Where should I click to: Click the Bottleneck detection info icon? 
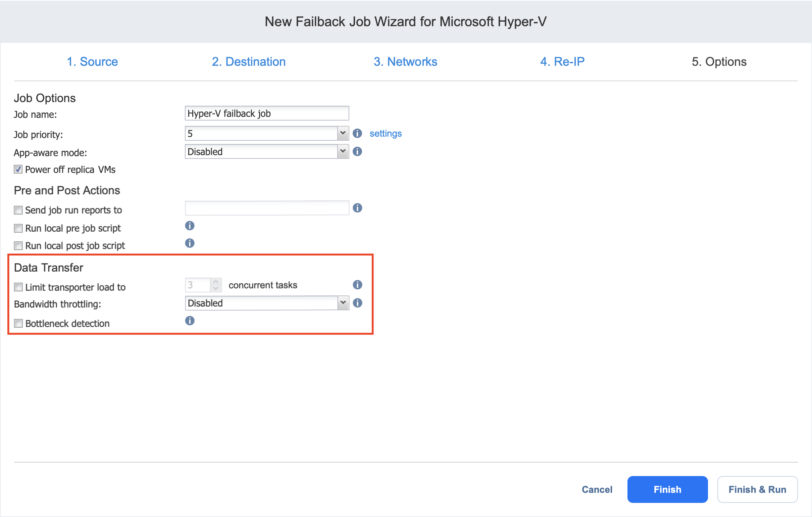click(x=190, y=321)
